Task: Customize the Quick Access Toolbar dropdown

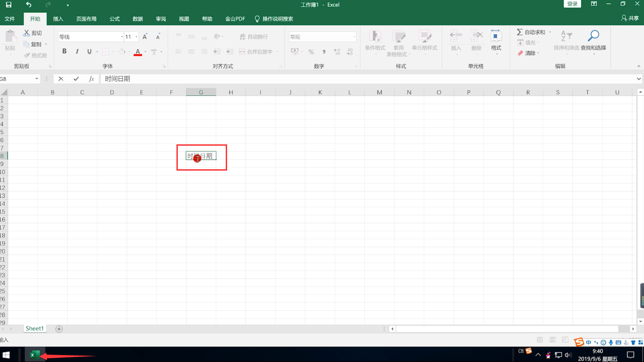Action: (68, 5)
